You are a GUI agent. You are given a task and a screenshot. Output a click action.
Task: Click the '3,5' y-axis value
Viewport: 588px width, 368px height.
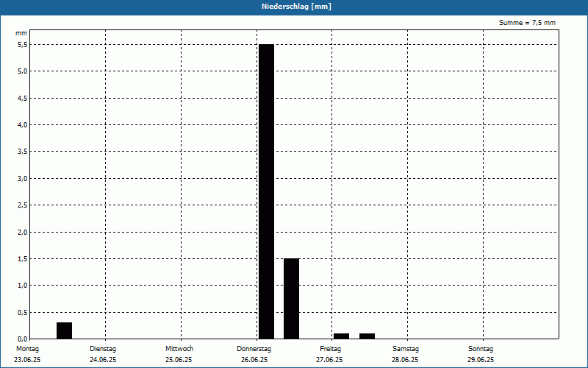pyautogui.click(x=23, y=152)
